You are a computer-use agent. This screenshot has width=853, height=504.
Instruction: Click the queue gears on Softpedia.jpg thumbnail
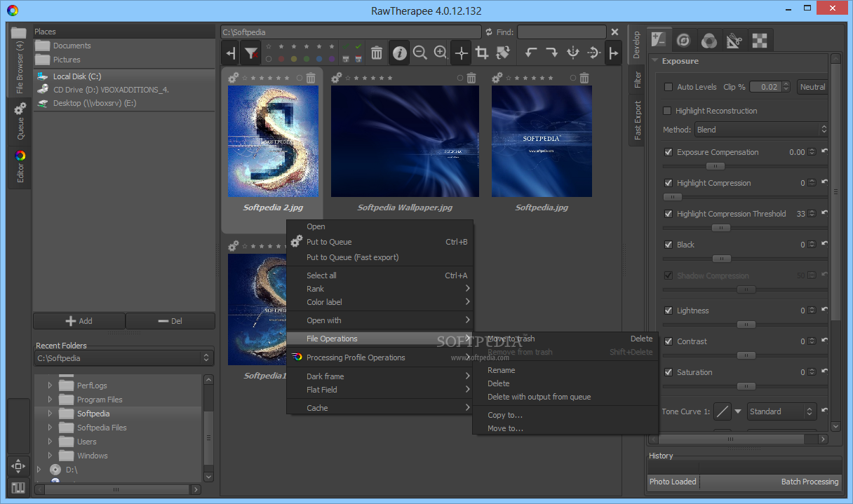497,78
